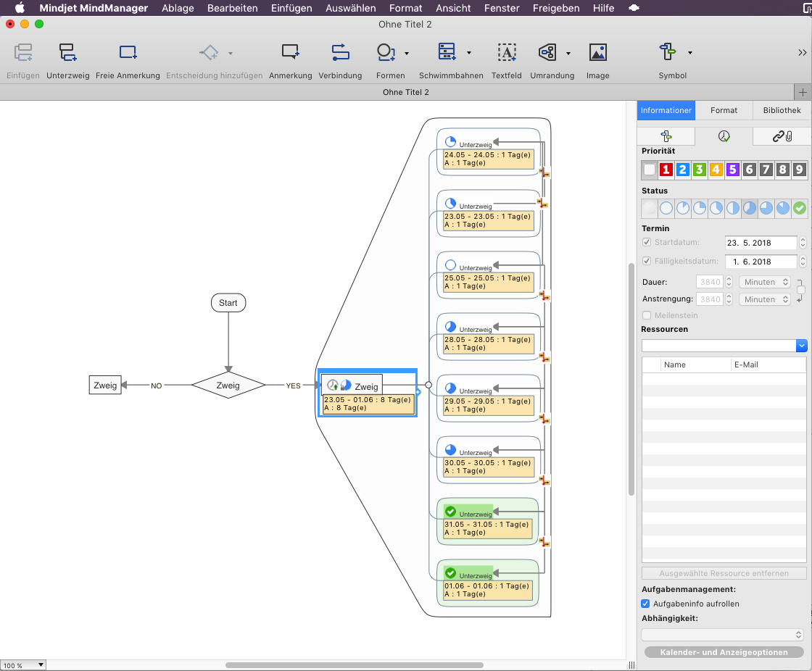Click Kalender- und Anzeigeoptionen button
The image size is (812, 671).
(x=724, y=652)
